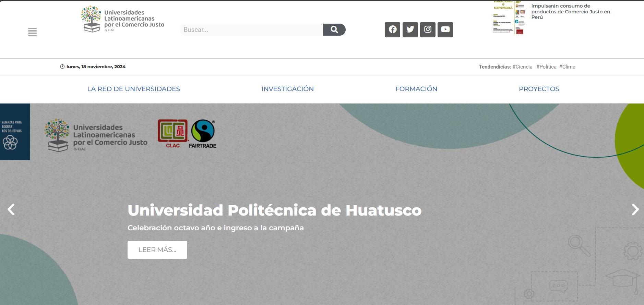This screenshot has width=644, height=305.
Task: Go to previous slide arrow
Action: pos(11,209)
